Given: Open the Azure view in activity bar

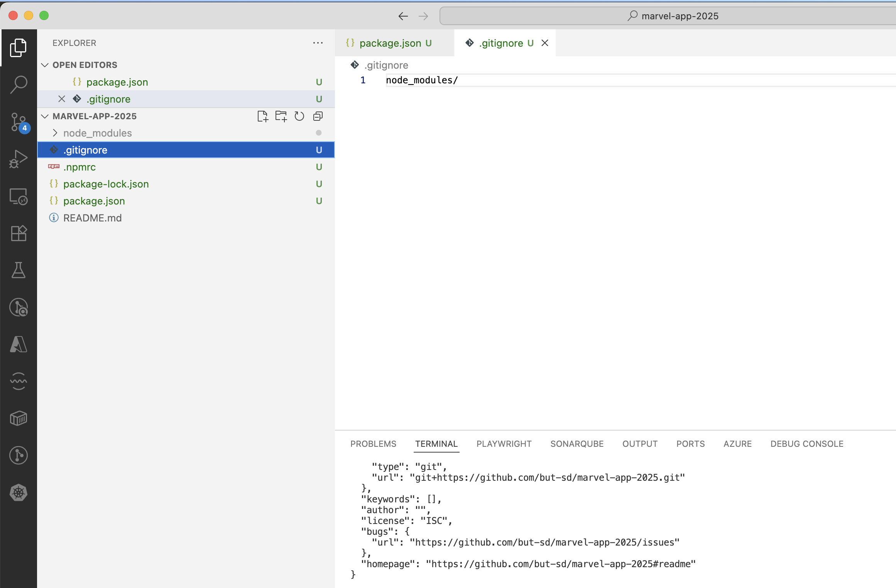Looking at the screenshot, I should (x=18, y=344).
